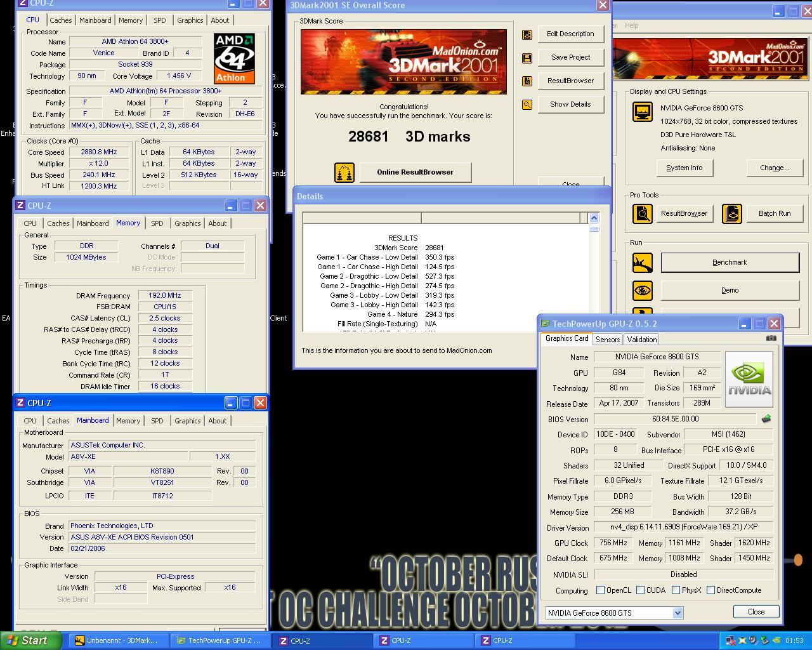Screen dimensions: 812x650
Task: Switch to the Sensors tab in GPU-Z
Action: pyautogui.click(x=607, y=340)
